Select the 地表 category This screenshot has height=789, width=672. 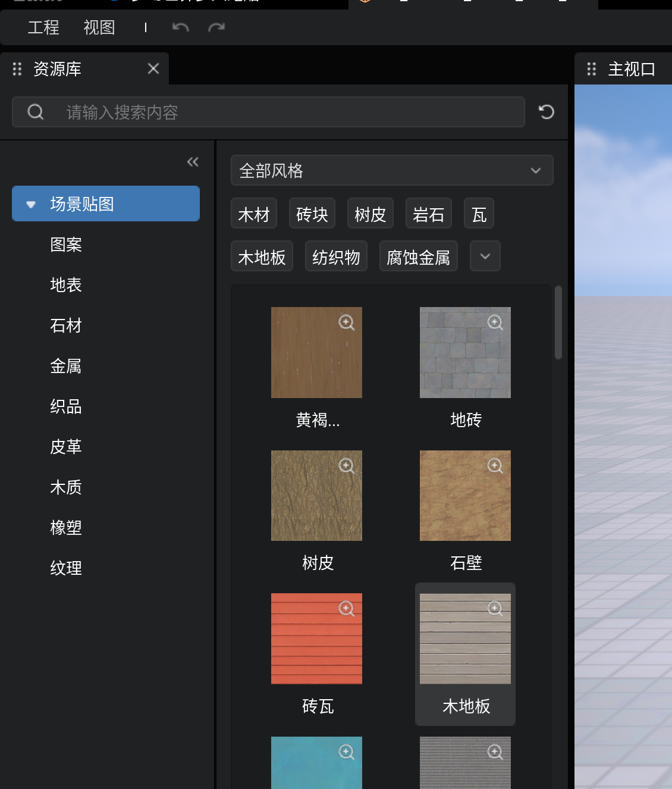[x=66, y=285]
